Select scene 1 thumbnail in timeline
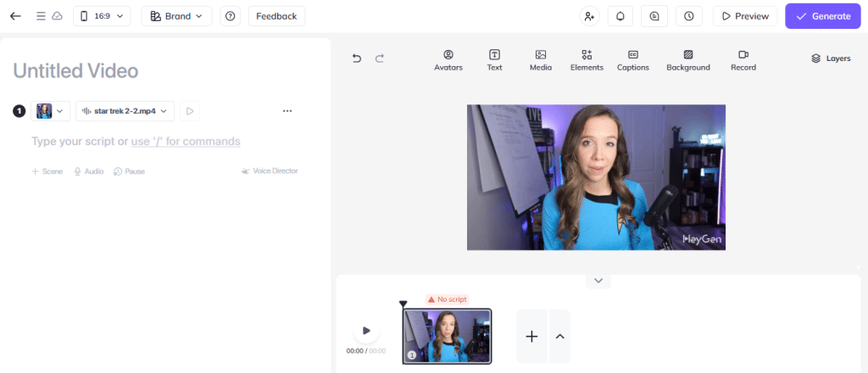 (x=448, y=337)
